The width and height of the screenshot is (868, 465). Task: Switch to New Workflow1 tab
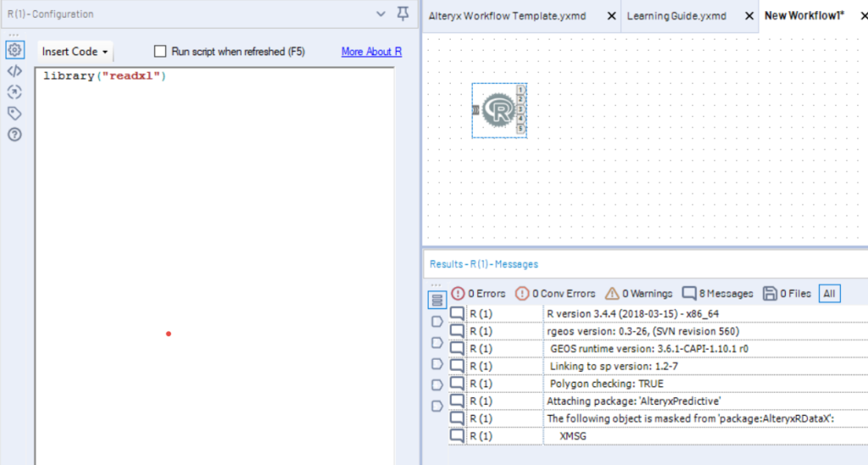[804, 16]
